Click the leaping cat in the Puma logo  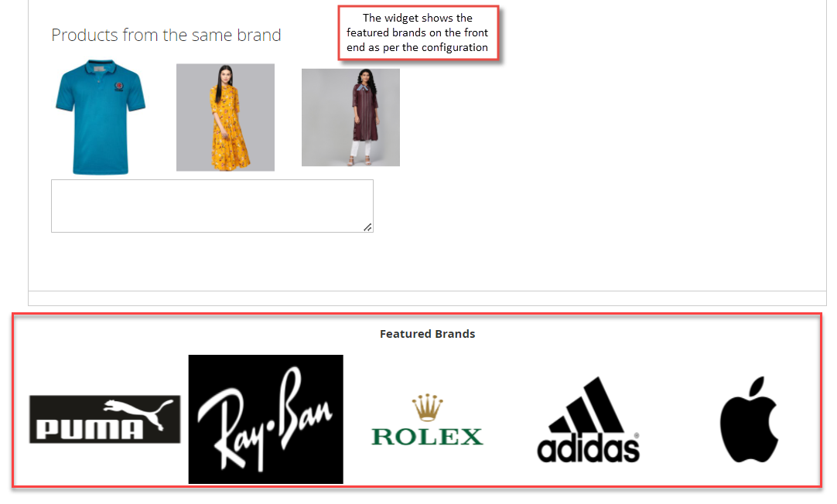[x=138, y=414]
